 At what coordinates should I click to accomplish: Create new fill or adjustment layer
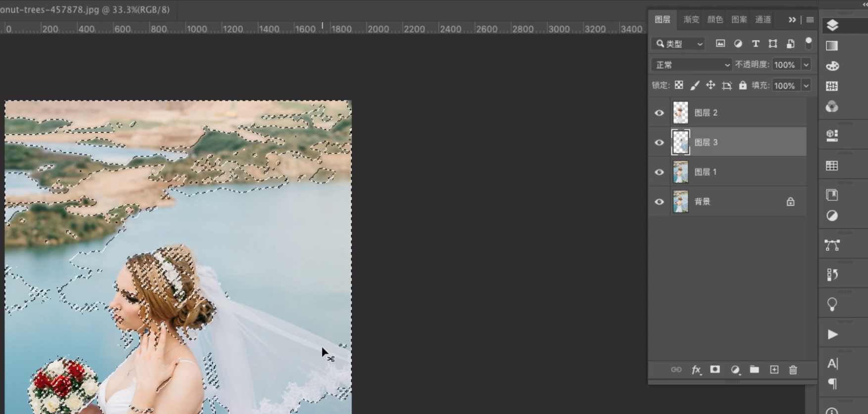pyautogui.click(x=735, y=369)
